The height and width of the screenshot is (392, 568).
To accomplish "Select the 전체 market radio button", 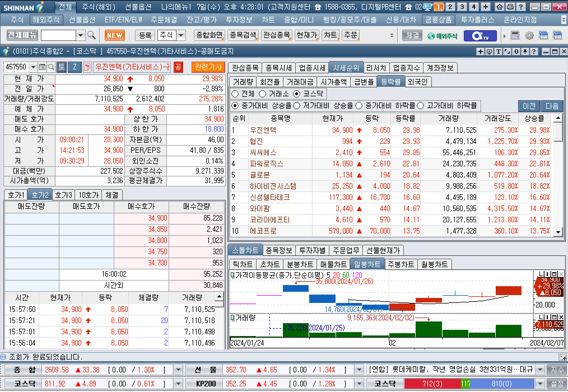I will [x=235, y=94].
